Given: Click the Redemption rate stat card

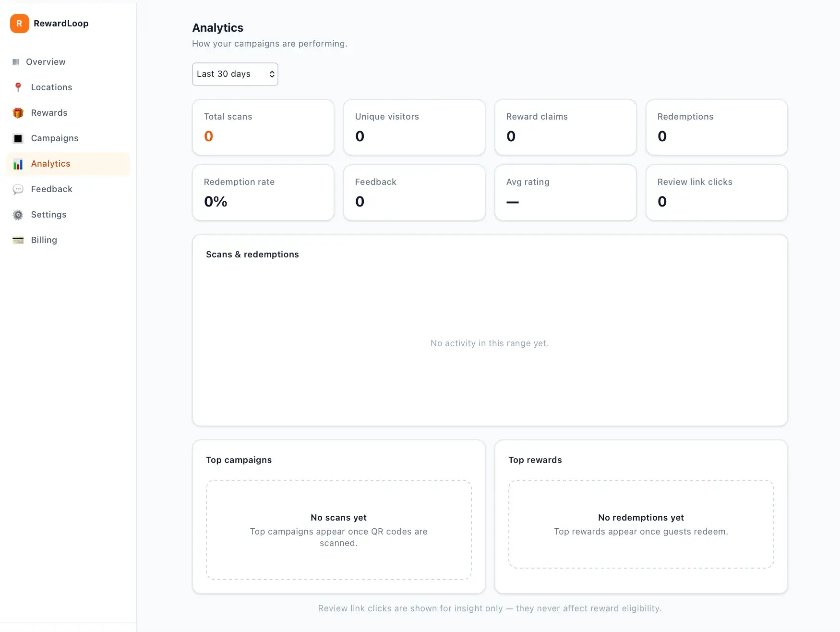Looking at the screenshot, I should click(263, 193).
